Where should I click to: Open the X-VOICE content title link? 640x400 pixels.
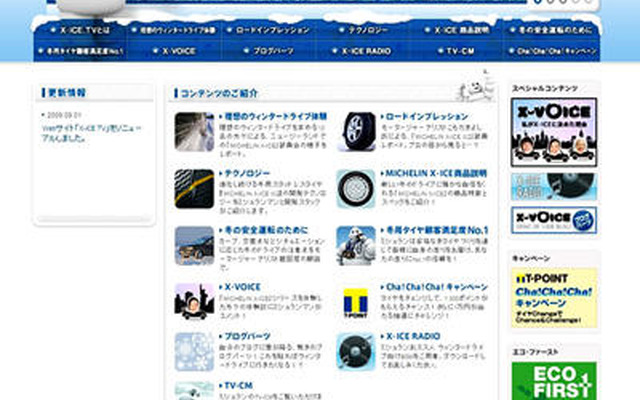[x=240, y=287]
